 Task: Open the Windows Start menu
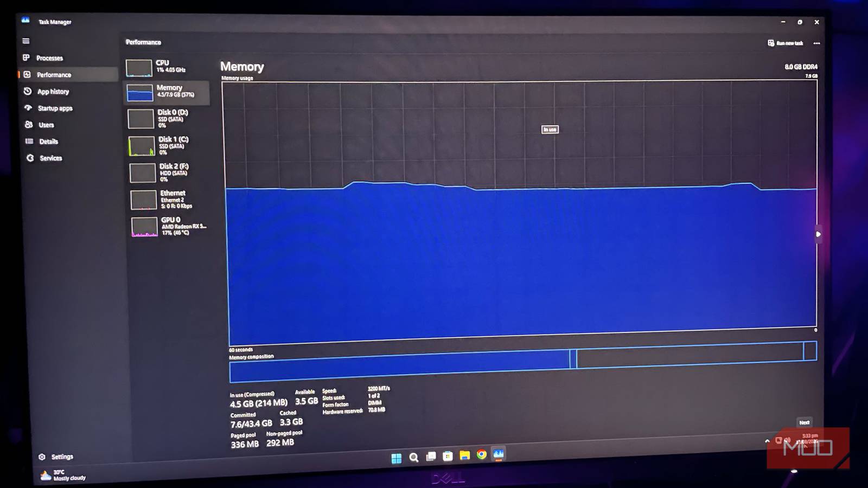pyautogui.click(x=397, y=458)
